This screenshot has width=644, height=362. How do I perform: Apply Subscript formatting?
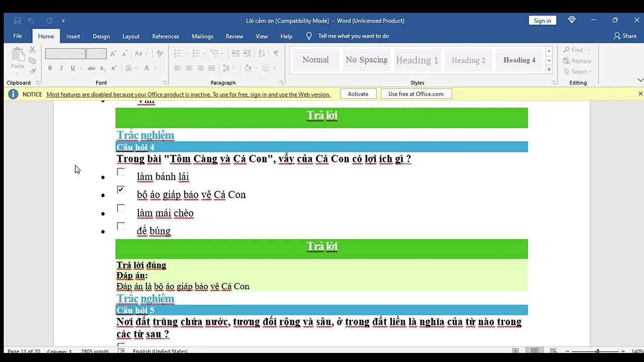coord(103,68)
